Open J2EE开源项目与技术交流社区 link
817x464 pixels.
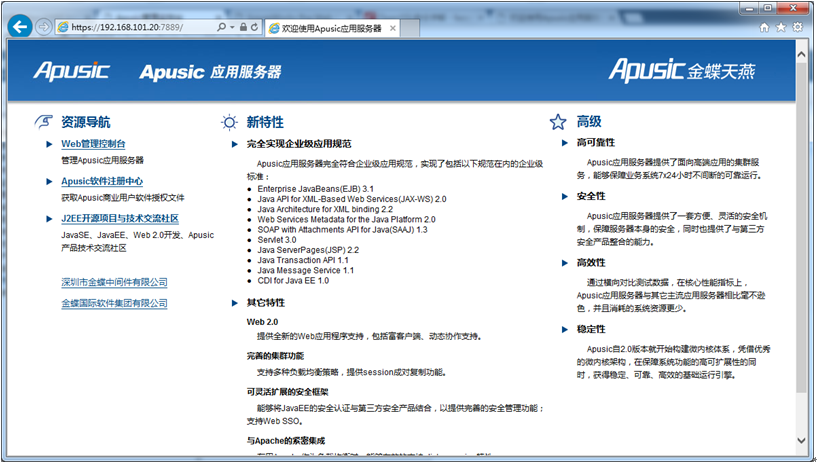pyautogui.click(x=120, y=219)
